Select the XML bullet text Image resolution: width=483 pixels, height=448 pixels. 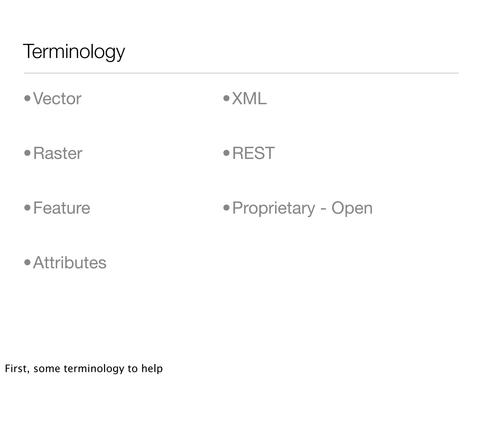pyautogui.click(x=249, y=99)
